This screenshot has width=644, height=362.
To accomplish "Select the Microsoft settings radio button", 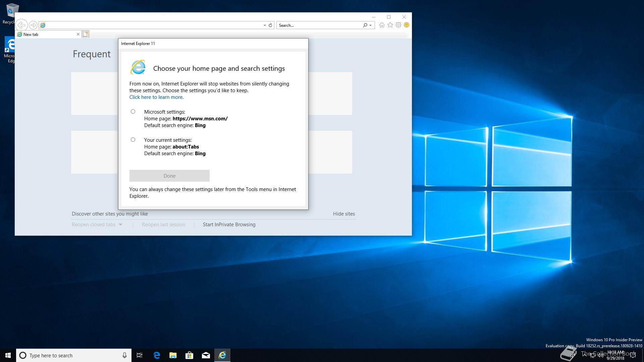I will pos(133,112).
